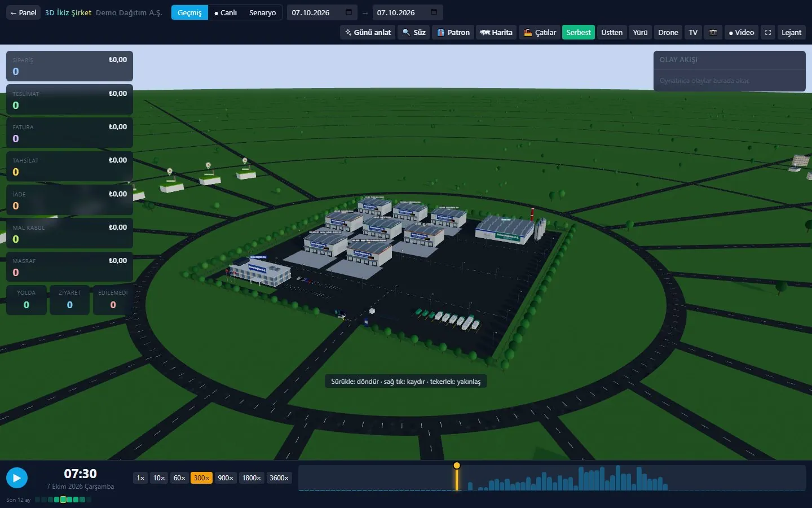Click Günü anlat sparkle button
The height and width of the screenshot is (508, 812).
point(368,33)
